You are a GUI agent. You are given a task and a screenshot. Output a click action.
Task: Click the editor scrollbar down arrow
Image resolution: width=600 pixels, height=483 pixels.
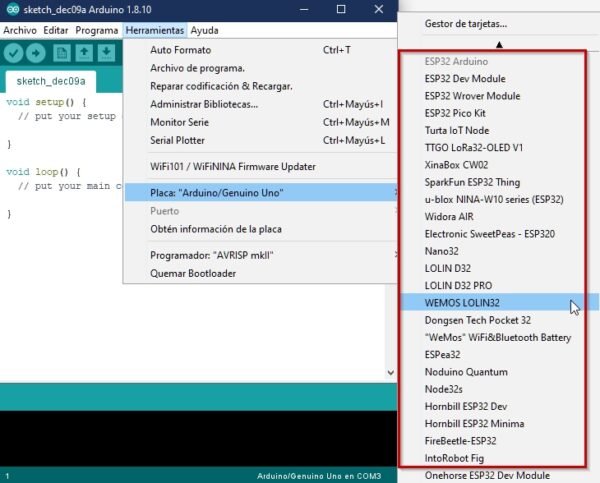391,372
